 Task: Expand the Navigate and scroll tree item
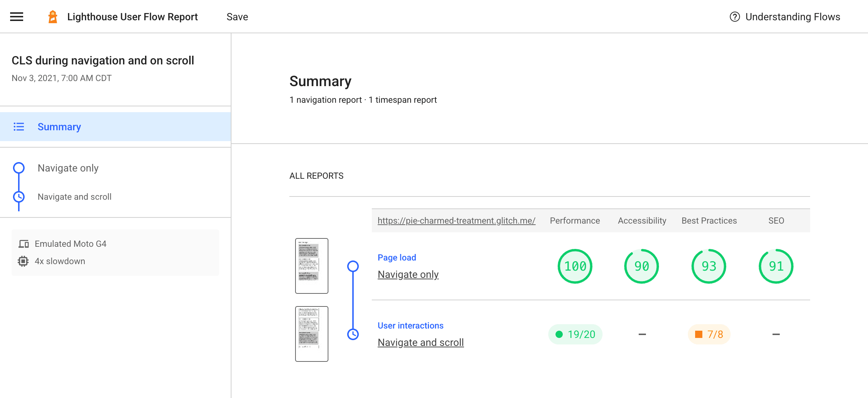point(74,196)
